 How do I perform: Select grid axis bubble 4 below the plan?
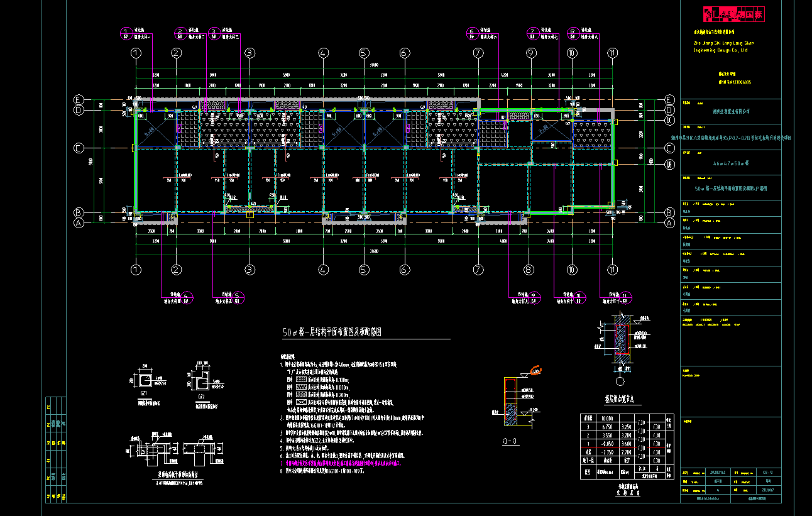pos(324,270)
